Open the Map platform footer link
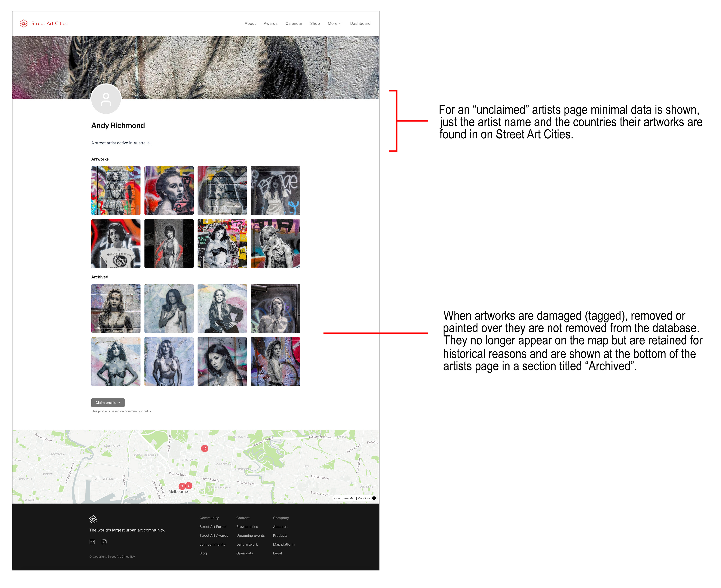 (x=284, y=544)
